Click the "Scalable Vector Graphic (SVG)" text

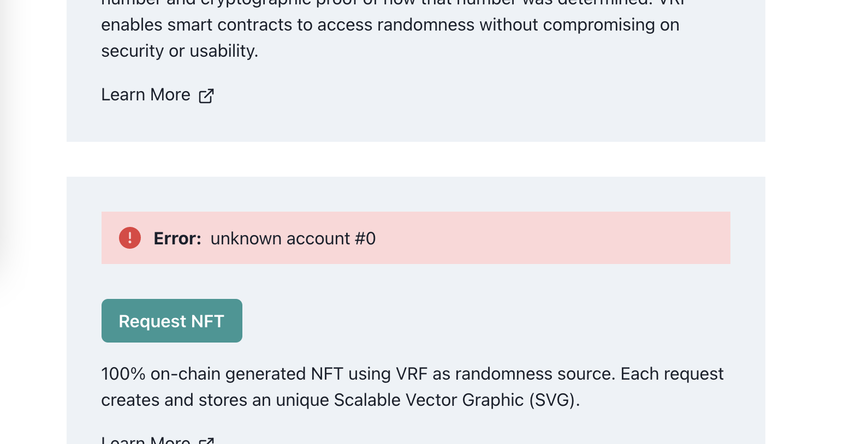tap(456, 400)
